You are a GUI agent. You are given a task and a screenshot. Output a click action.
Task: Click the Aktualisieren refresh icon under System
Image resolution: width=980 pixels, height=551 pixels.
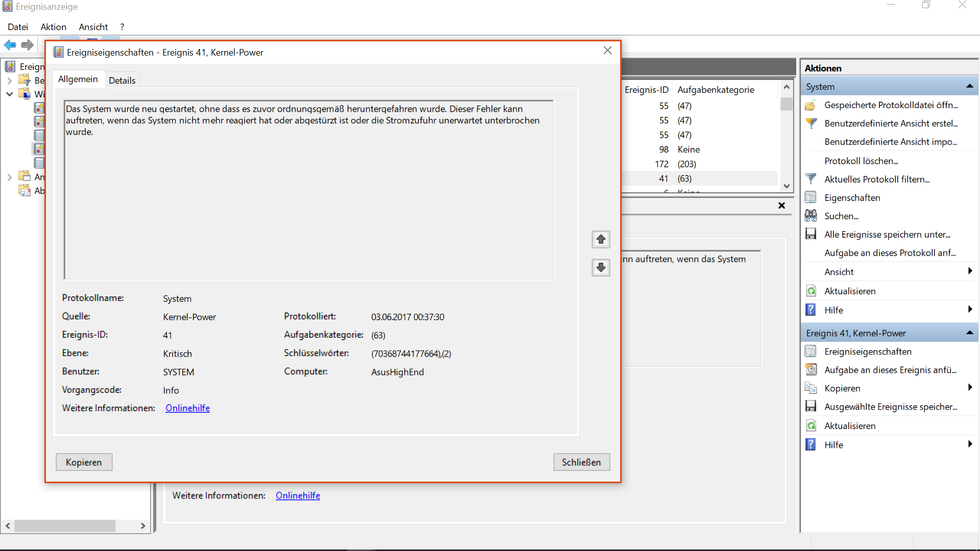811,291
